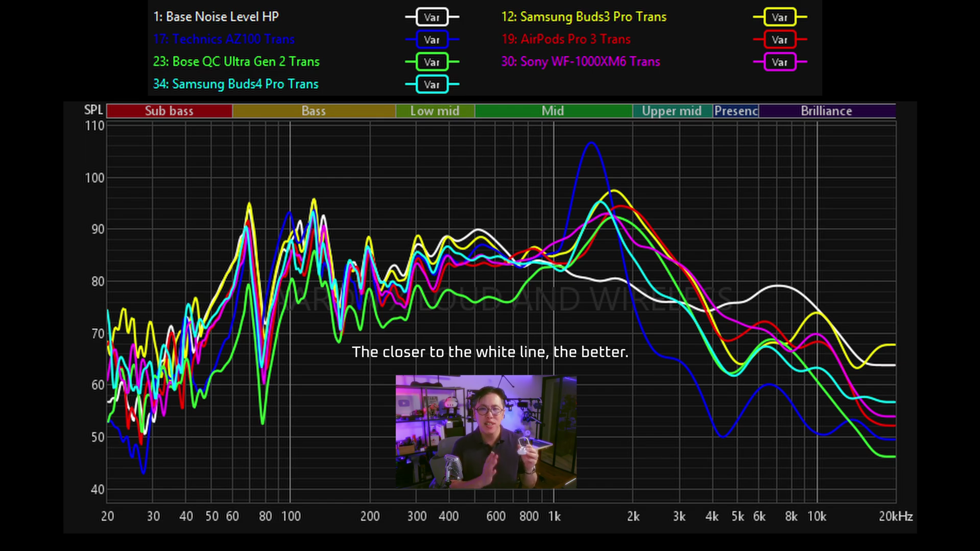Click the 100 frequency axis label

pyautogui.click(x=291, y=517)
